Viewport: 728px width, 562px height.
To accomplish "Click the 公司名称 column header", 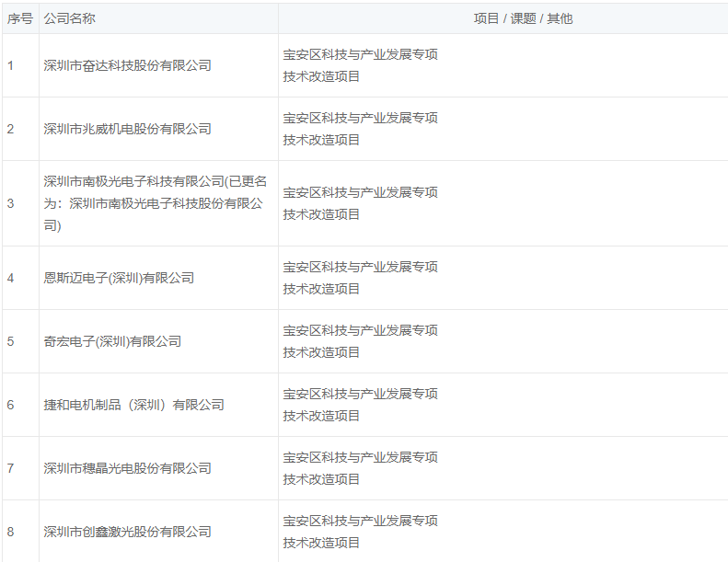I will (x=69, y=18).
